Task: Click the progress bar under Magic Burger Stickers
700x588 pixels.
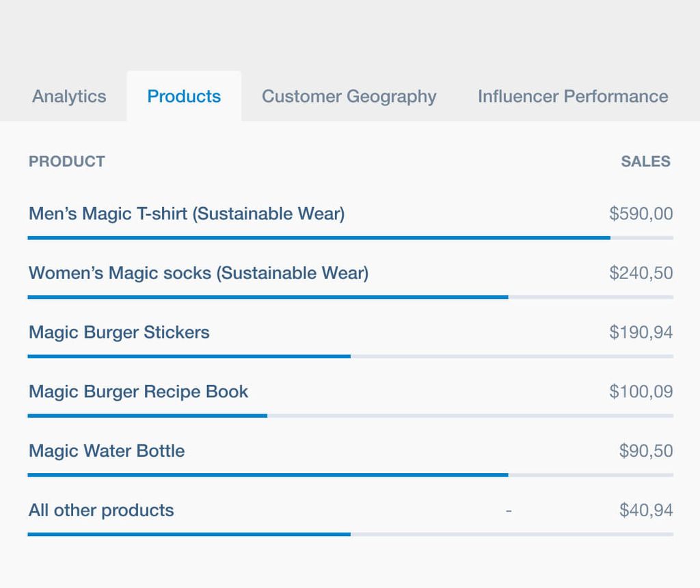Action: coord(350,356)
